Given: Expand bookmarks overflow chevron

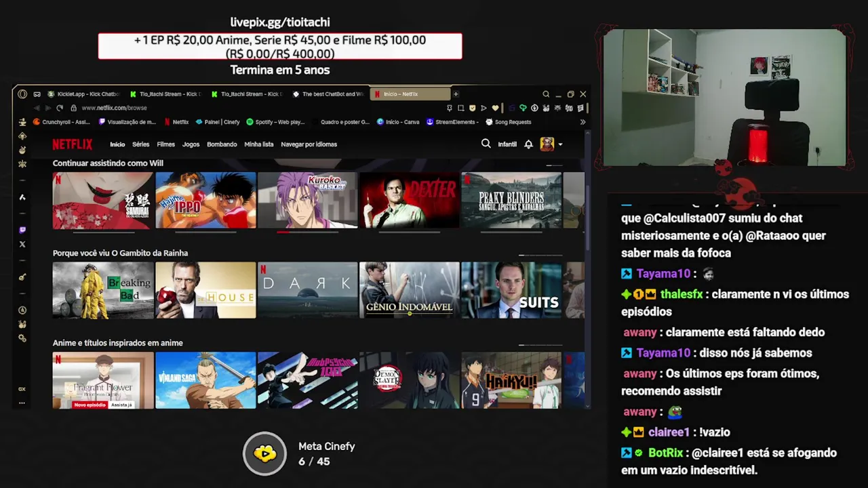Looking at the screenshot, I should 583,122.
